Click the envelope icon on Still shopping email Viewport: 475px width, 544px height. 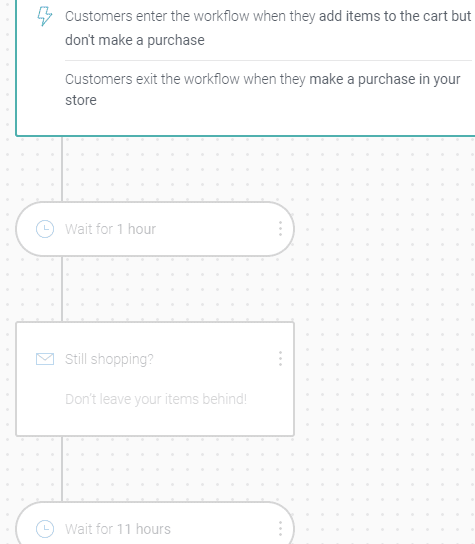45,359
